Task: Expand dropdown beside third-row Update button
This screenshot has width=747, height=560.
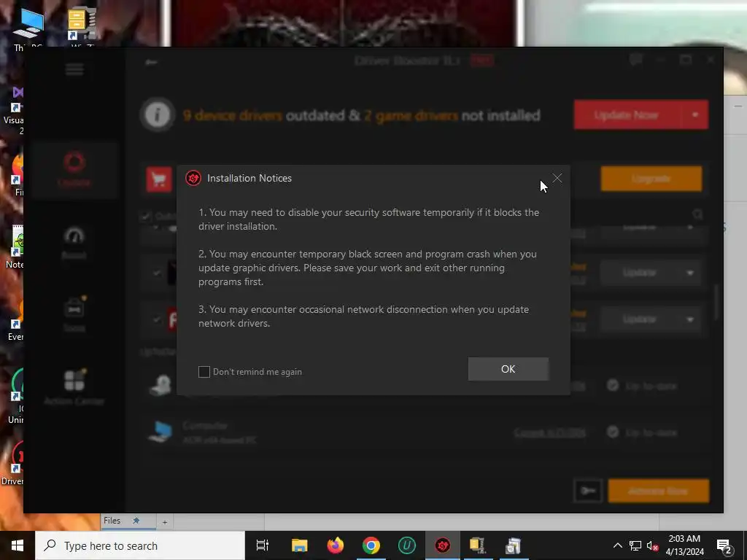Action: (x=690, y=319)
